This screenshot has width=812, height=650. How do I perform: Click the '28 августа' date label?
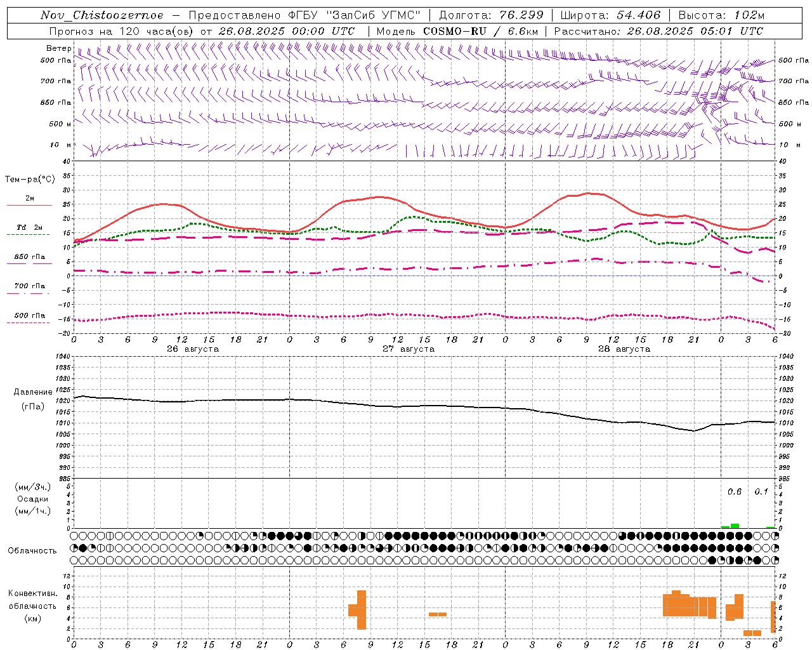624,349
